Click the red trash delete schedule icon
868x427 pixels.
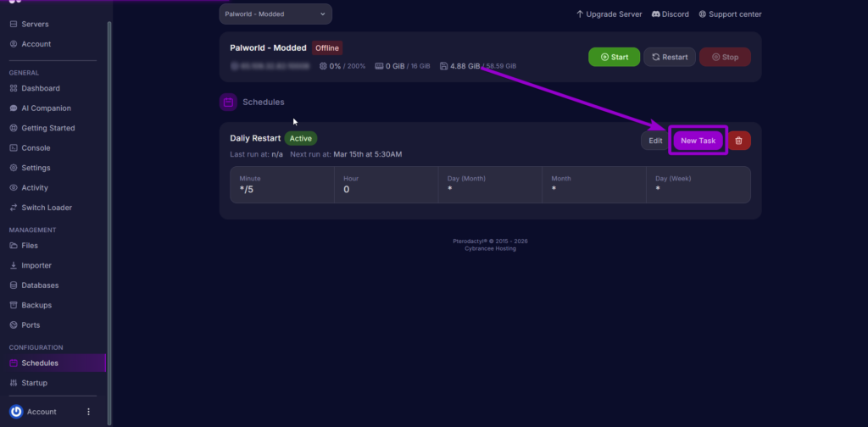point(739,141)
